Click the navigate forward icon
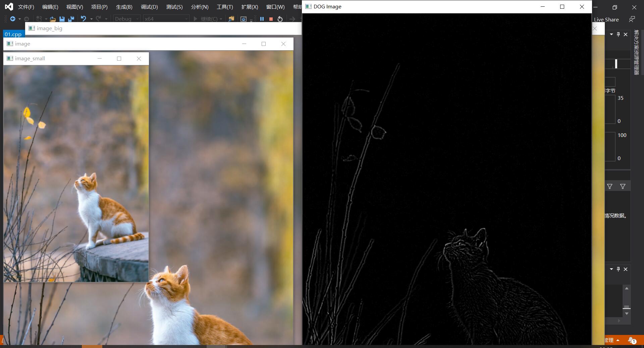 (26, 19)
